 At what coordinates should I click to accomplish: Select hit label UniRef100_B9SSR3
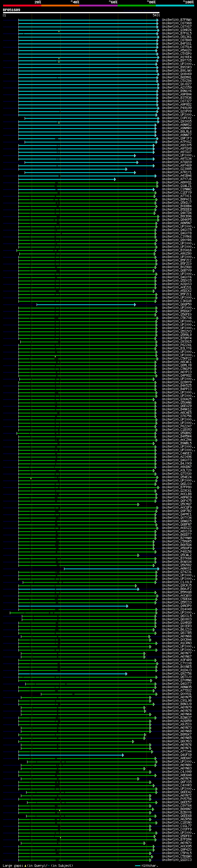tap(177, 67)
